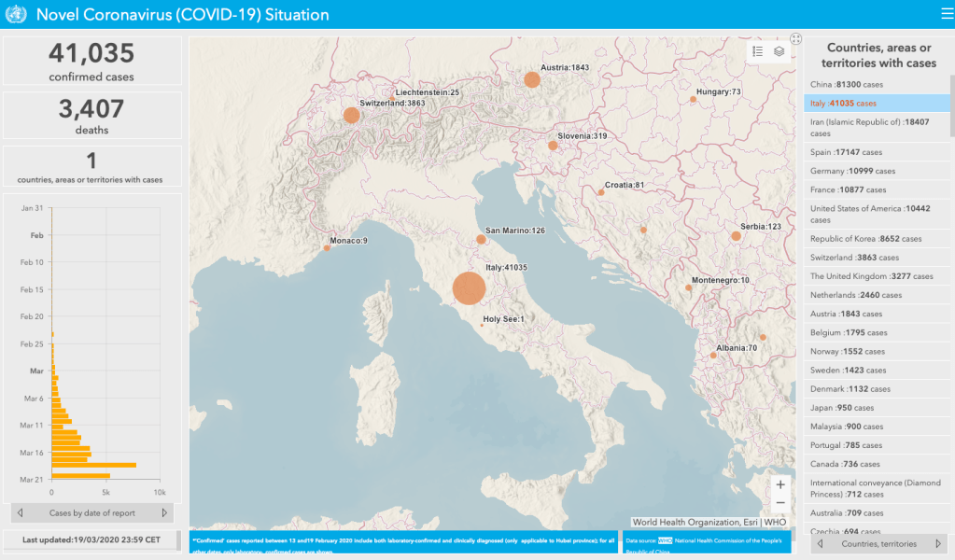Open the WHO data source link
This screenshot has height=560, width=955.
coord(665,539)
